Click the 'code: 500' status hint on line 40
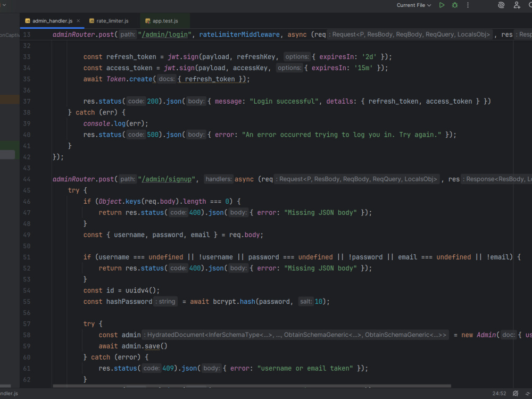 coord(143,135)
